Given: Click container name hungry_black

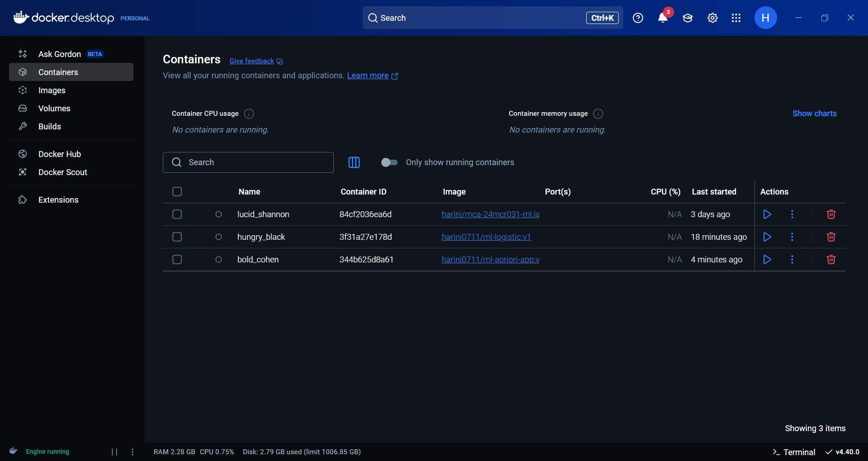Looking at the screenshot, I should coord(261,237).
